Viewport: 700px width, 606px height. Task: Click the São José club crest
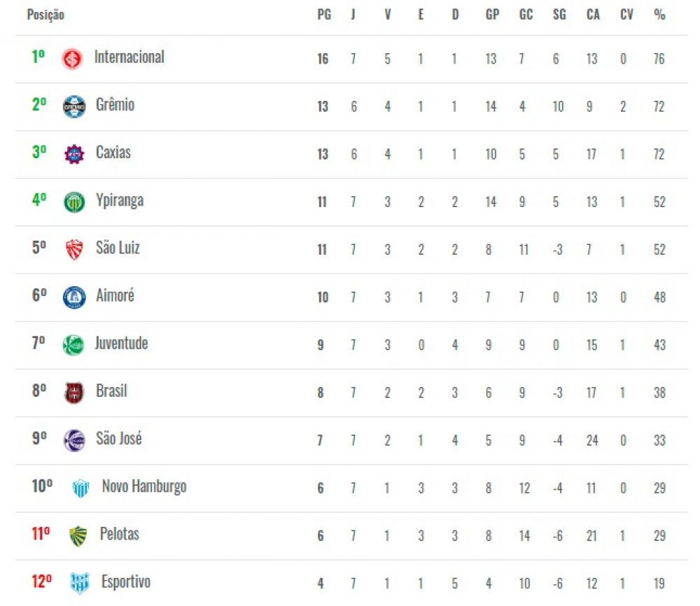(74, 440)
